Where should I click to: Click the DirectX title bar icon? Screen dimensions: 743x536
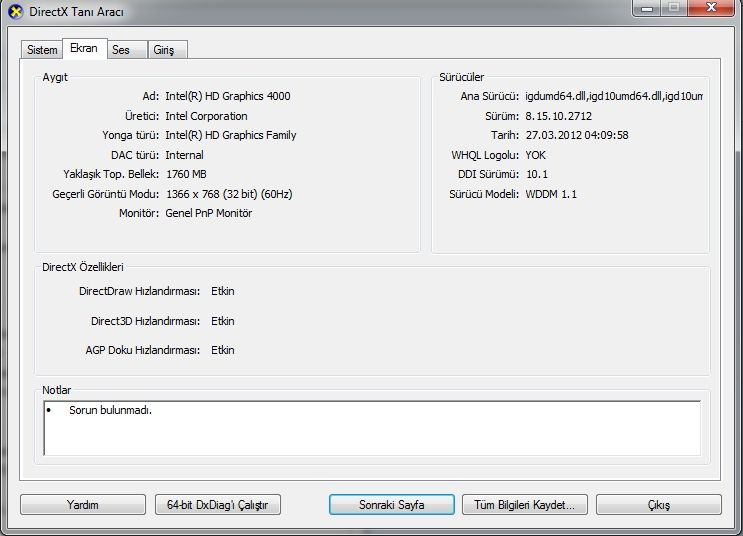pyautogui.click(x=16, y=11)
